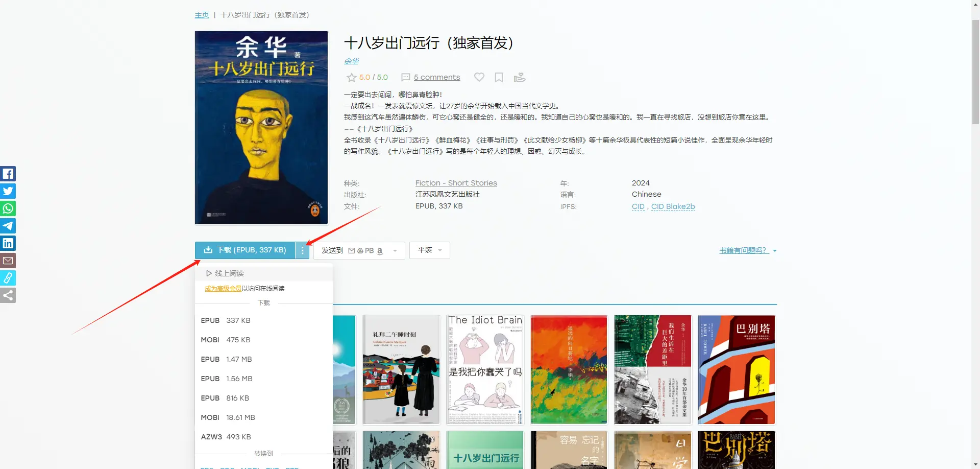Open author 余华 link

(x=351, y=61)
